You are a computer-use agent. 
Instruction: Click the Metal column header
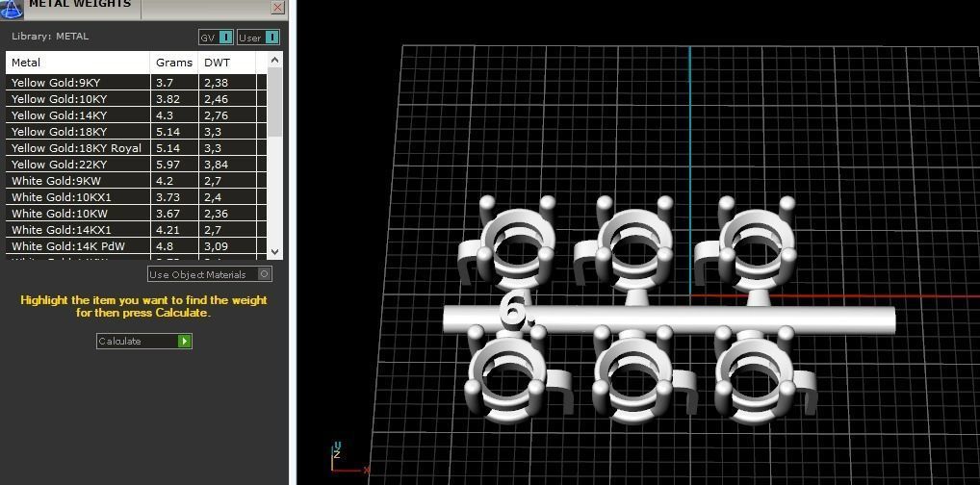click(78, 63)
